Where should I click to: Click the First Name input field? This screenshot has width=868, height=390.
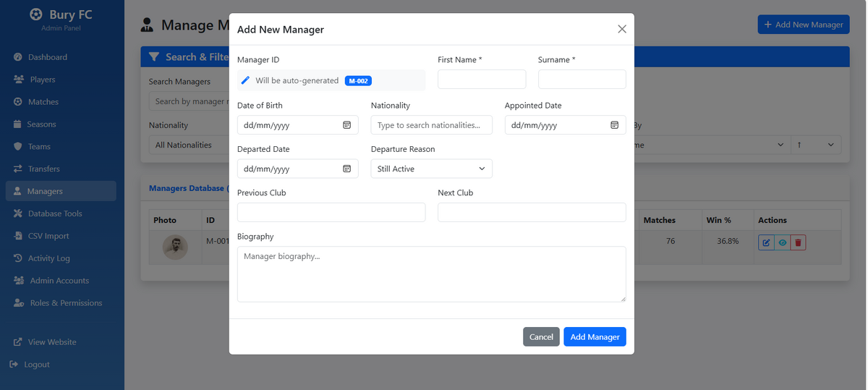point(482,79)
